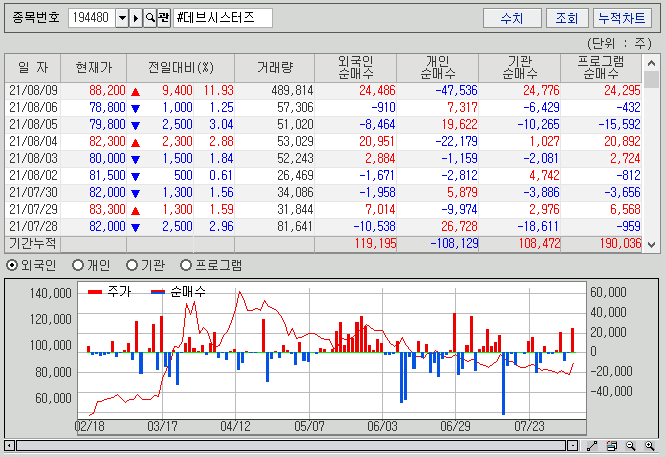
Task: Click volume value 489,814
Action: point(292,90)
